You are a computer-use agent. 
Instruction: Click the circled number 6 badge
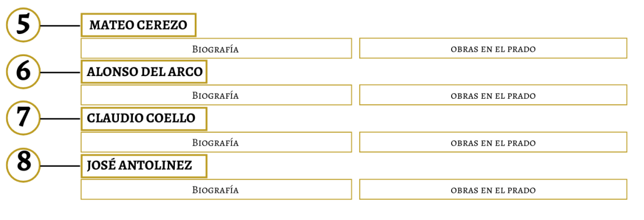pos(23,71)
